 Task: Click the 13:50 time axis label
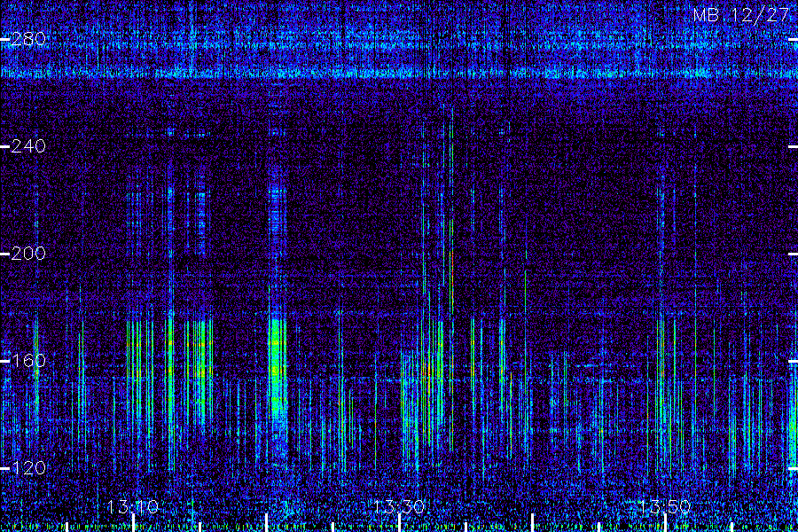665,507
